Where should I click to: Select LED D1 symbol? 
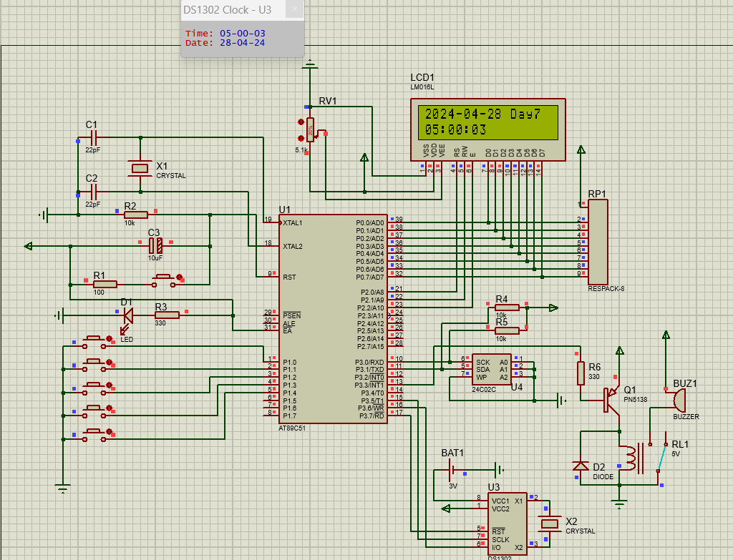pos(127,315)
